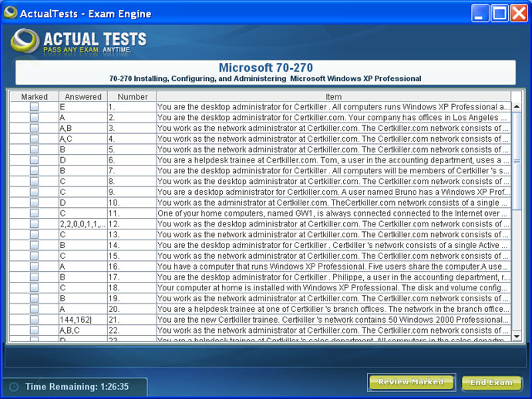Click the Time Remaining 1:26:35 display
The image size is (532, 399).
77,387
